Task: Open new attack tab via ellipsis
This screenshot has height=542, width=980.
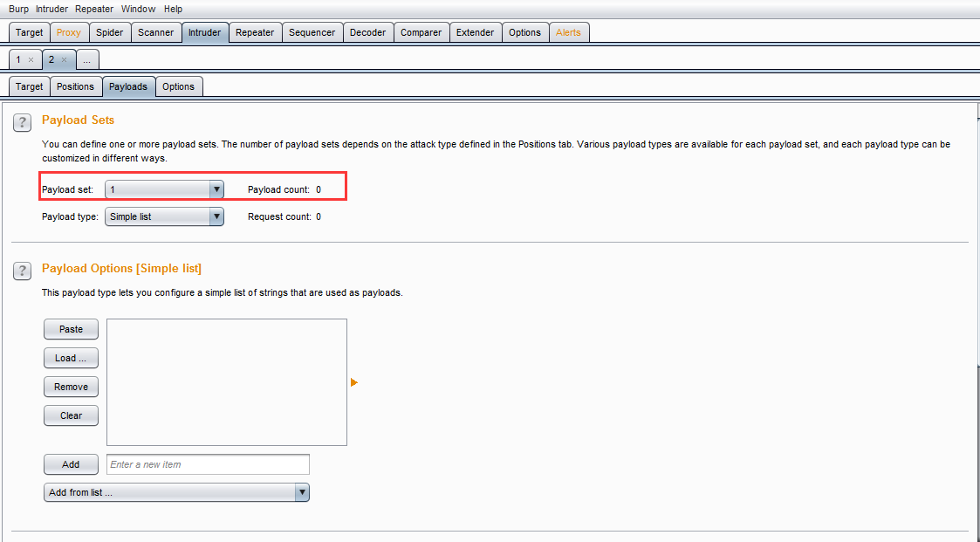Action: (87, 60)
